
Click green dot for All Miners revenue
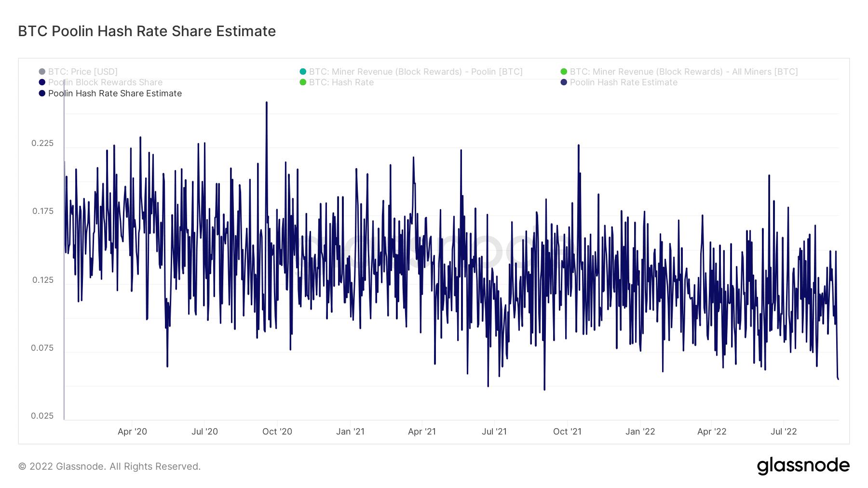[x=564, y=72]
